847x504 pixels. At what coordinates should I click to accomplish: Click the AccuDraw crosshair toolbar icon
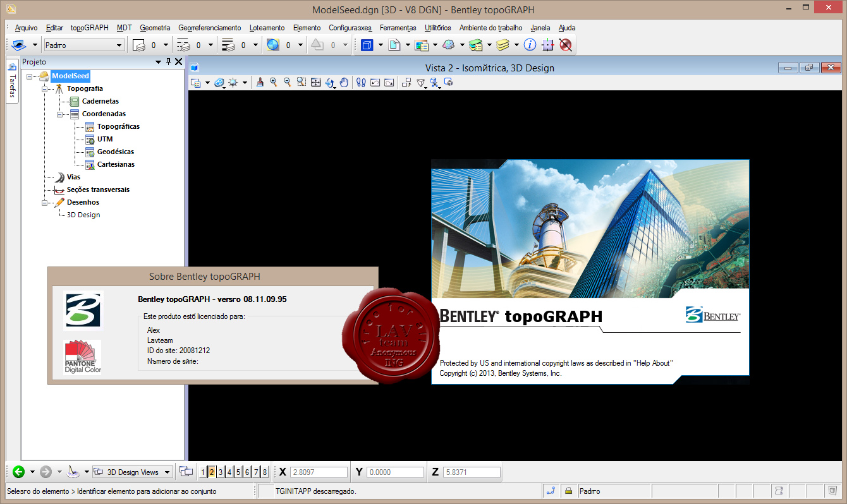pos(547,45)
